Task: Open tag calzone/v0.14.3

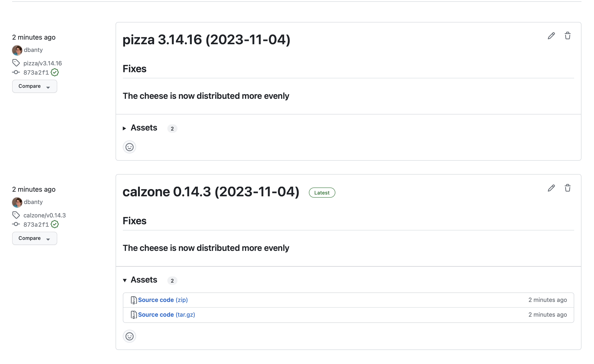Action: [44, 215]
